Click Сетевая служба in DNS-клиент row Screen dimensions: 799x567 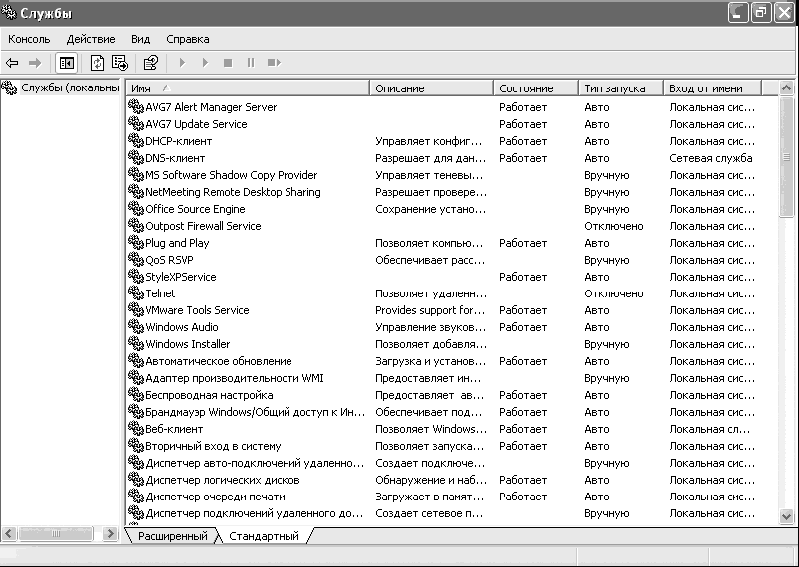[710, 158]
